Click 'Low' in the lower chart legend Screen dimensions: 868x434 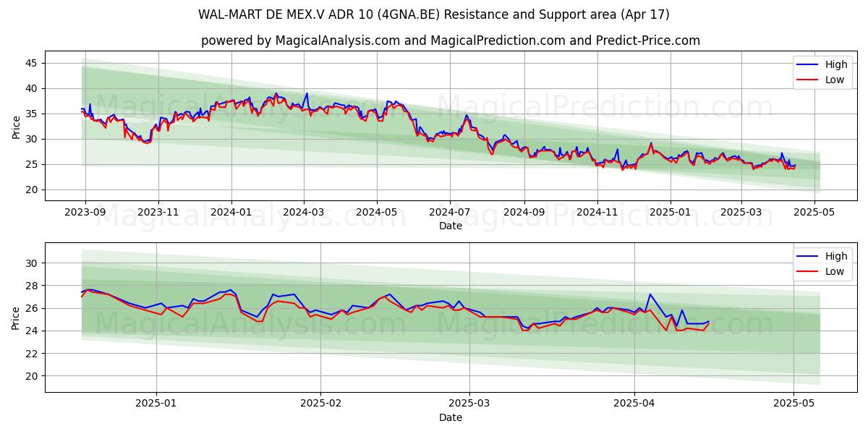coord(835,271)
